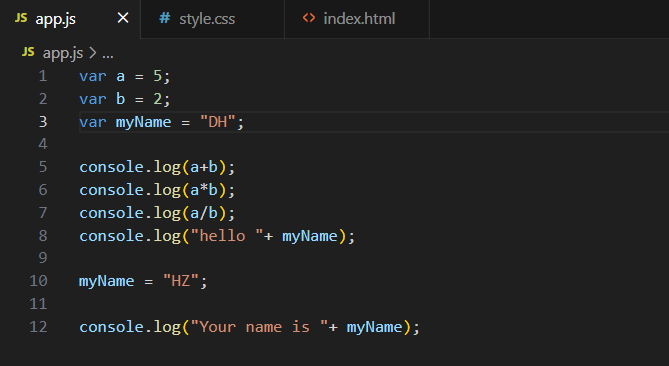
Task: Click line number 2 in the gutter
Action: [x=43, y=99]
